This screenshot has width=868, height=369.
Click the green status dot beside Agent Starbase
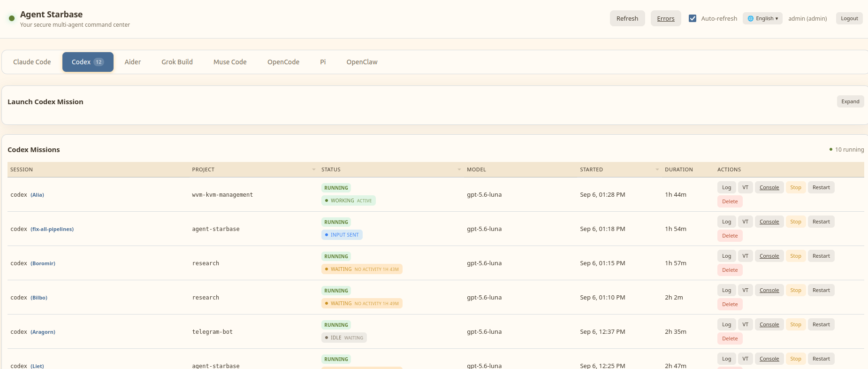pos(12,18)
